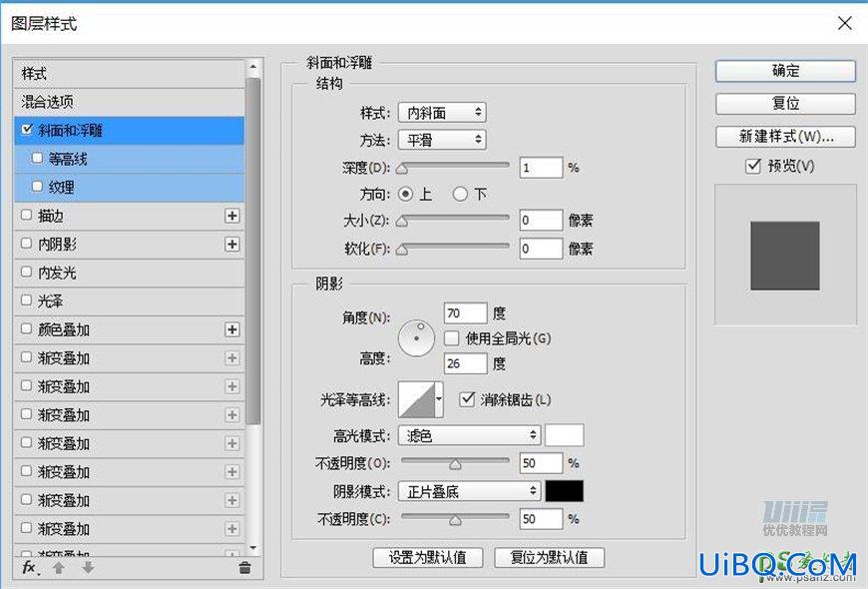This screenshot has height=589, width=868.
Task: Click the 确定 button
Action: (785, 71)
